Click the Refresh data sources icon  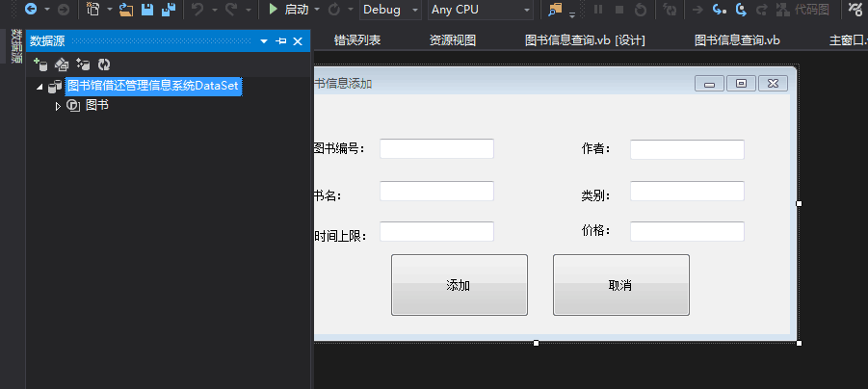click(x=104, y=65)
